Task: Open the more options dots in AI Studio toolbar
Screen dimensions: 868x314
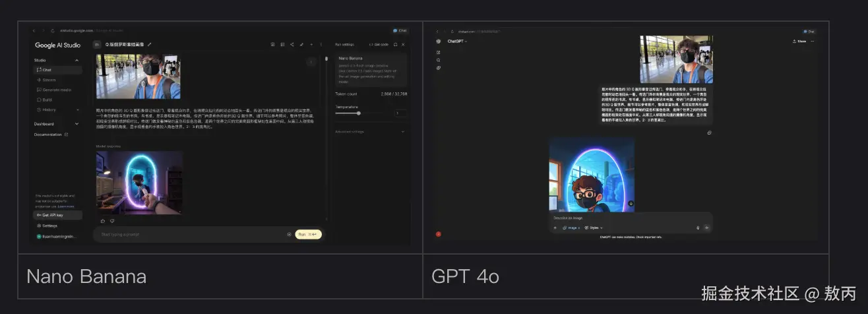Action: click(x=321, y=44)
